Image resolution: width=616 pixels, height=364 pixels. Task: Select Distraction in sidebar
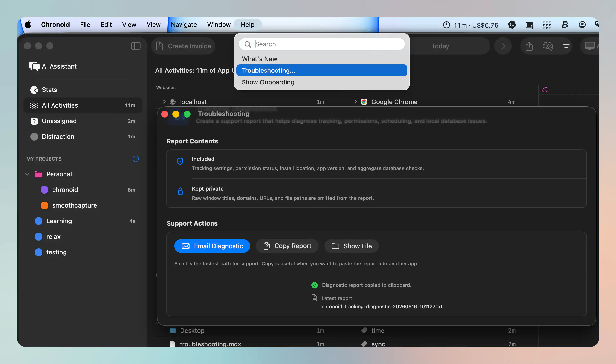(x=83, y=137)
